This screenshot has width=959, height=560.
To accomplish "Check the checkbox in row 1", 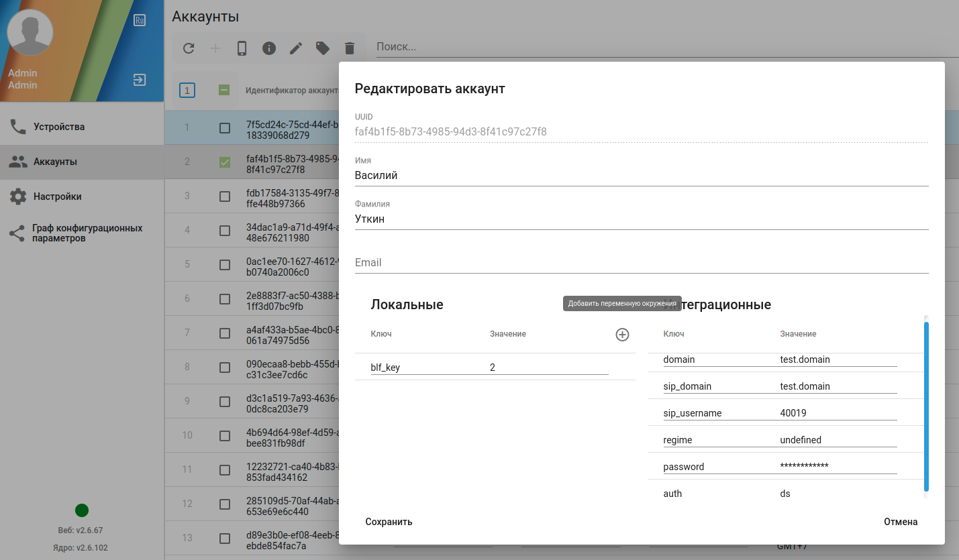I will [225, 127].
